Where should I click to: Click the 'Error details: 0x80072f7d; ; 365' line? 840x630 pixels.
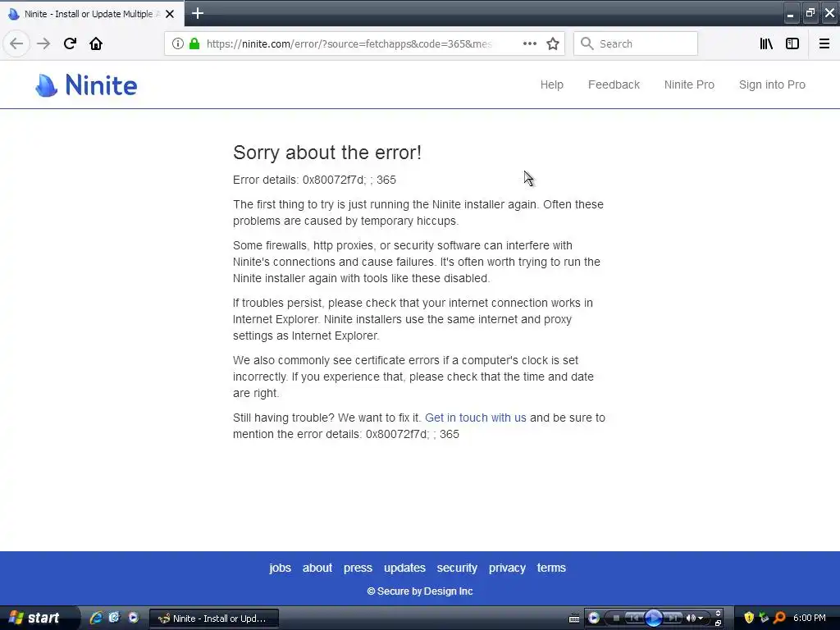(x=314, y=180)
